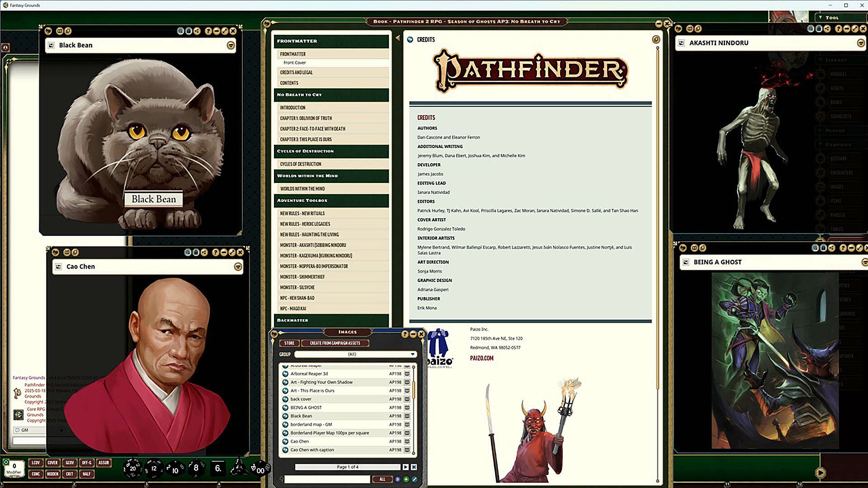Click the help icon in Images window
Viewport: 868px width, 488px height.
coord(405,334)
